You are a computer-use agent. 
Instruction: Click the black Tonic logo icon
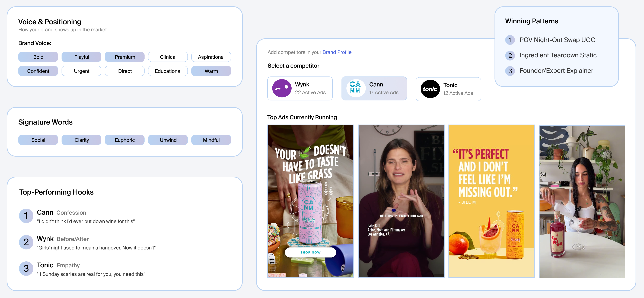pos(430,89)
